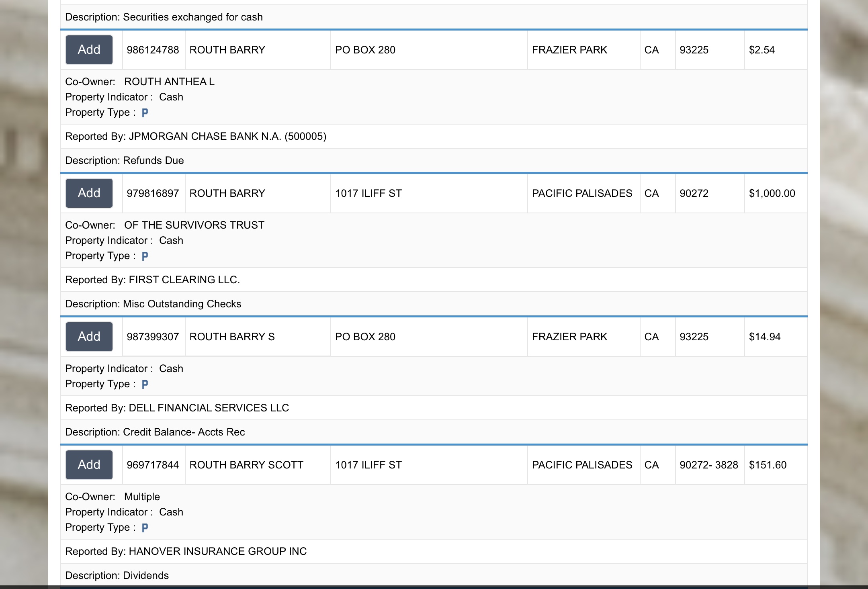
Task: Open Property Type P icon for Hanover Insurance record
Action: point(145,528)
